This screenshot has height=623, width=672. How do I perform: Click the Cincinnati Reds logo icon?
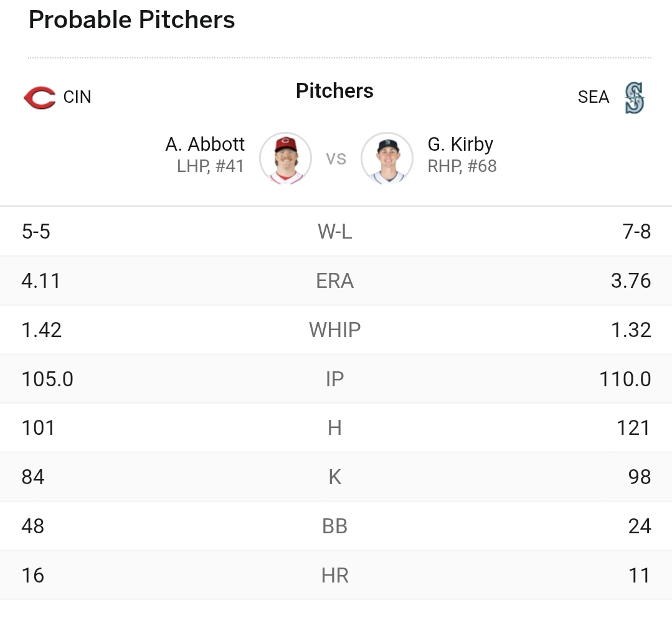coord(39,97)
